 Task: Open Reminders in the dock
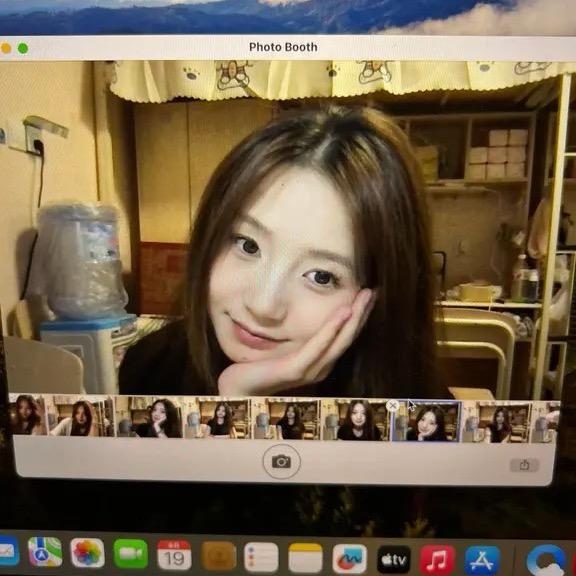pyautogui.click(x=261, y=557)
